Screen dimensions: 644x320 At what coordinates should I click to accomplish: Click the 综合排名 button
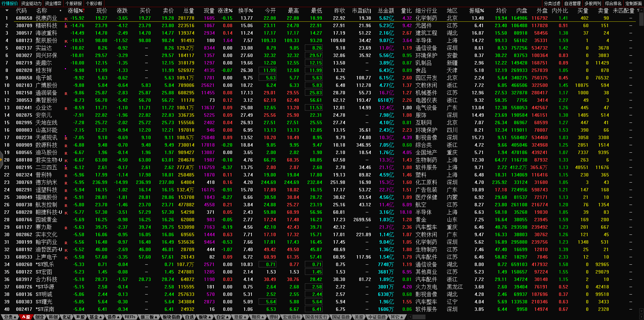click(x=613, y=3)
